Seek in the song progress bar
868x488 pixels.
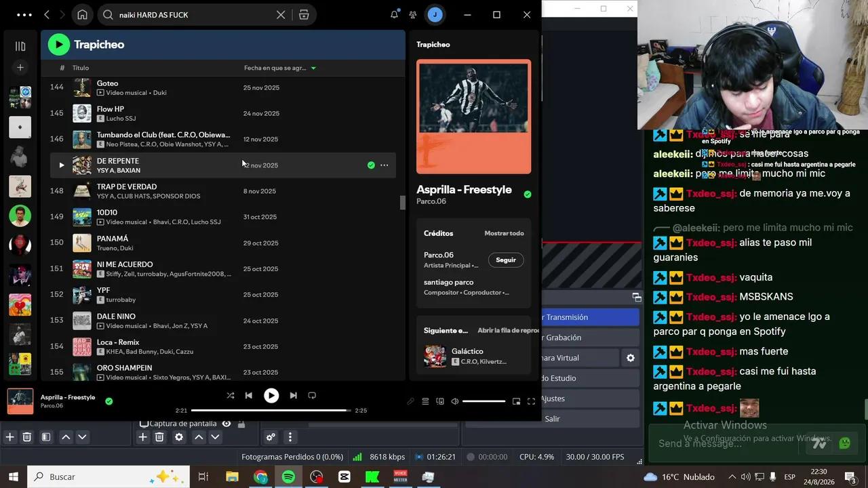[x=271, y=411]
